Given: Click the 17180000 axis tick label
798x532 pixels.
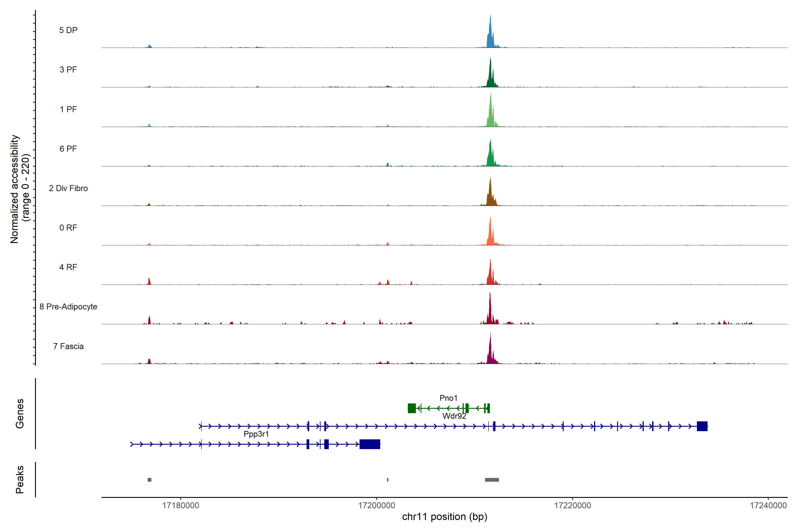Looking at the screenshot, I should (180, 506).
